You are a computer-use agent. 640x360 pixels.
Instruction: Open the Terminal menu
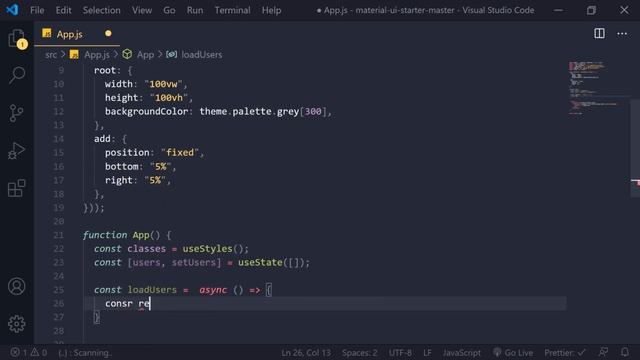232,10
